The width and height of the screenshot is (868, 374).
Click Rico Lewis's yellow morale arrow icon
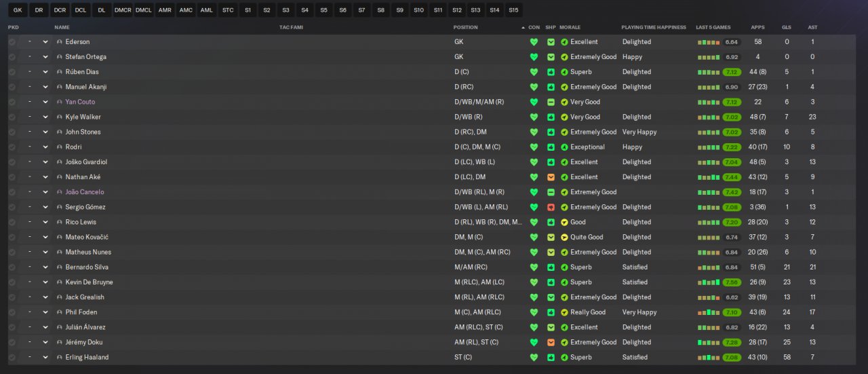coord(564,222)
